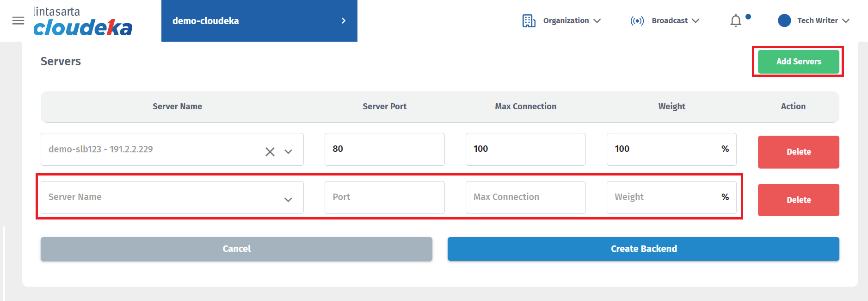868x301 pixels.
Task: Click the Tech Writer avatar circle
Action: (784, 21)
